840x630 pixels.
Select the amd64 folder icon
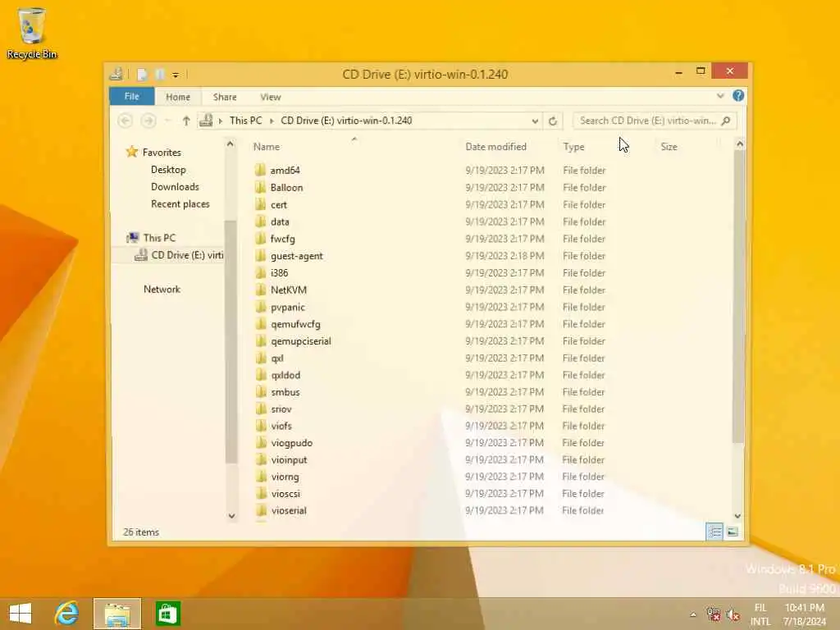(x=260, y=171)
